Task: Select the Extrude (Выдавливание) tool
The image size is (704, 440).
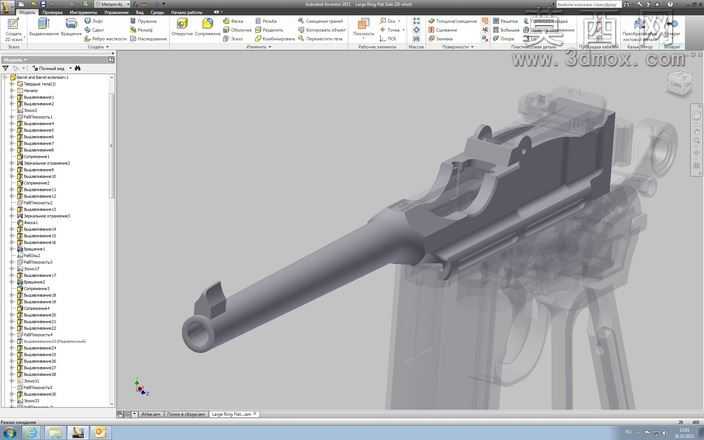Action: 44,27
